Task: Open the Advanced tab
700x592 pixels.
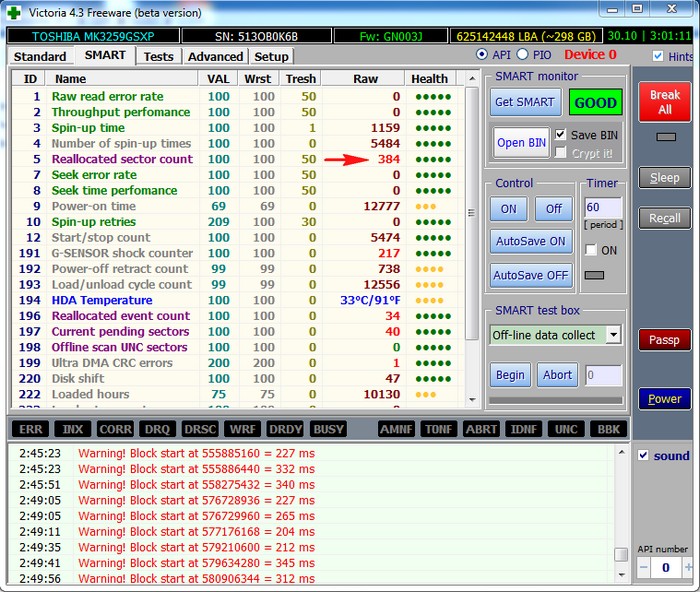Action: coord(215,57)
